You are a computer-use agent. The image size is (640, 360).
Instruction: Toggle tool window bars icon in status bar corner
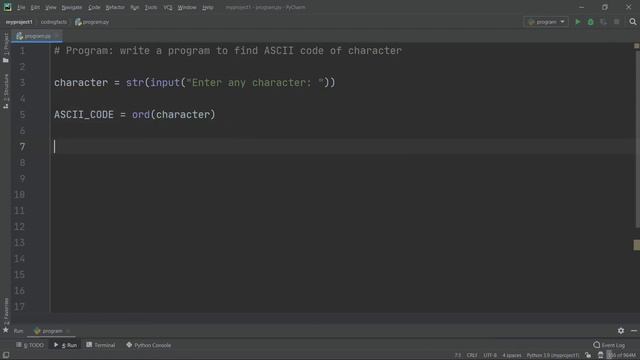pos(6,356)
